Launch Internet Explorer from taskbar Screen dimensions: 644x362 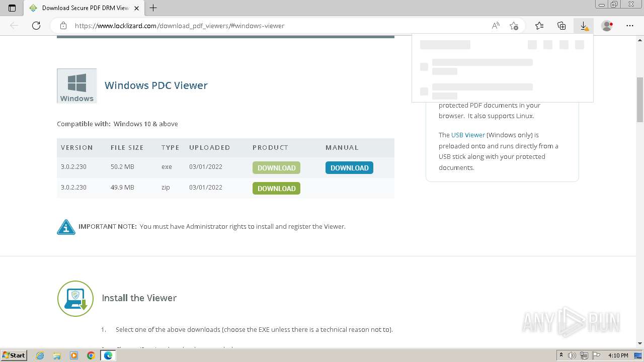coord(40,355)
